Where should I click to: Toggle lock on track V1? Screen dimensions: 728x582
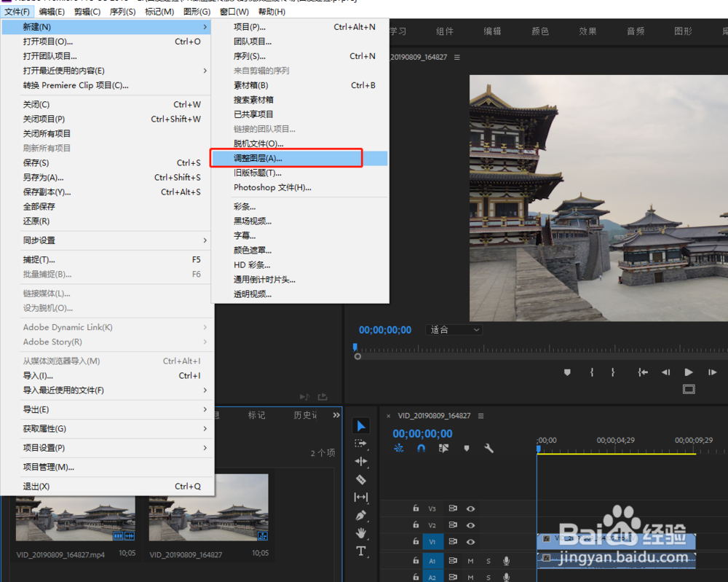(416, 541)
